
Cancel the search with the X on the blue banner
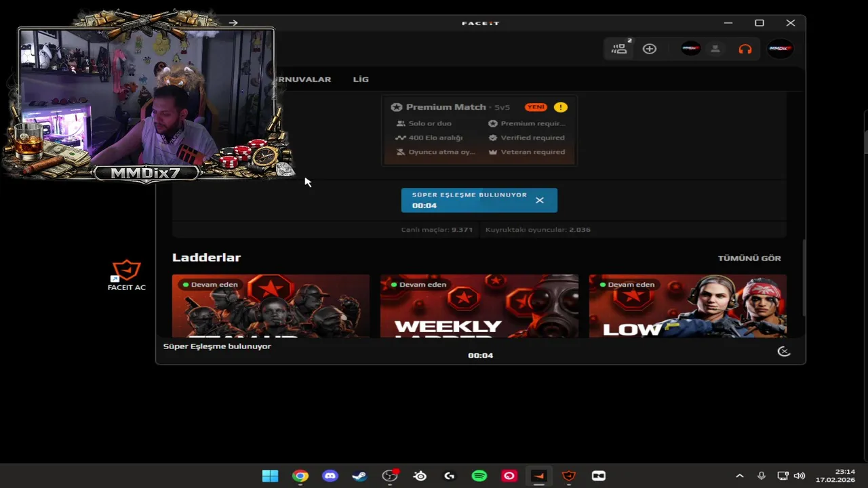[x=540, y=200]
